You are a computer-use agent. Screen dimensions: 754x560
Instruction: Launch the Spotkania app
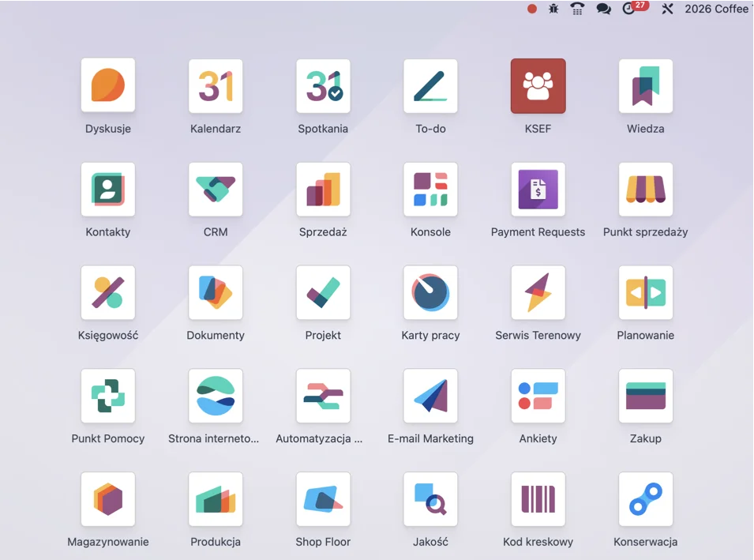tap(323, 85)
